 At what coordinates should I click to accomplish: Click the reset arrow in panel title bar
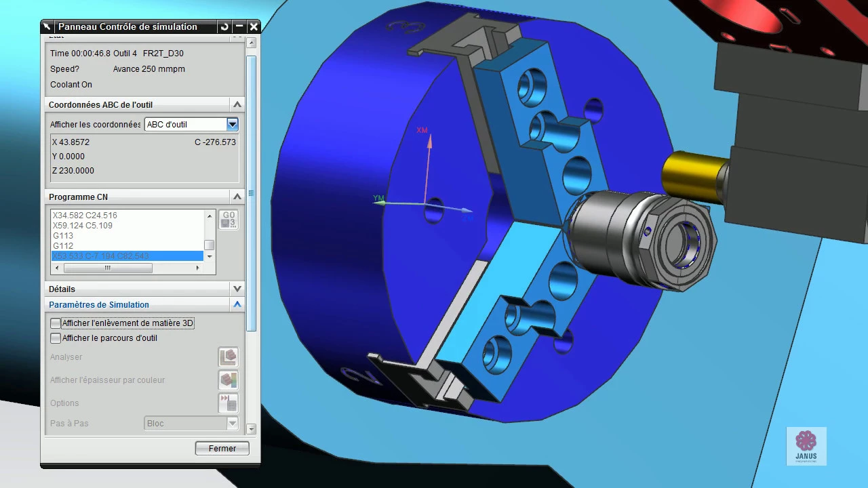pos(224,27)
